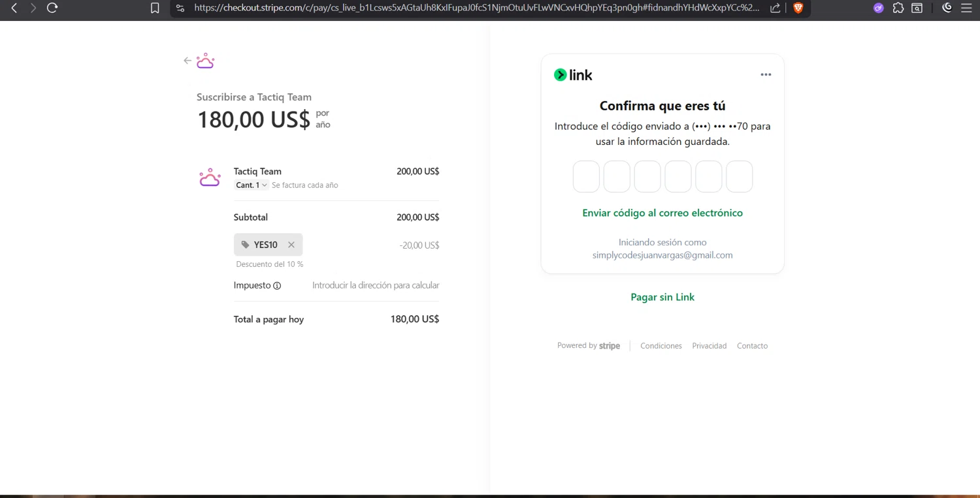Focus the first verification code box

point(586,177)
